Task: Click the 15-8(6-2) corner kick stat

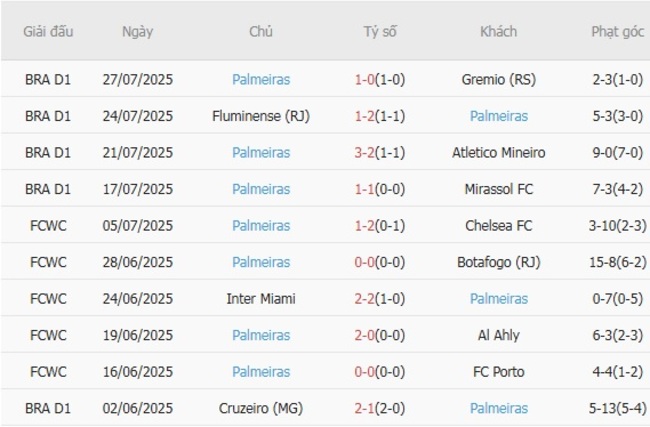Action: point(616,262)
